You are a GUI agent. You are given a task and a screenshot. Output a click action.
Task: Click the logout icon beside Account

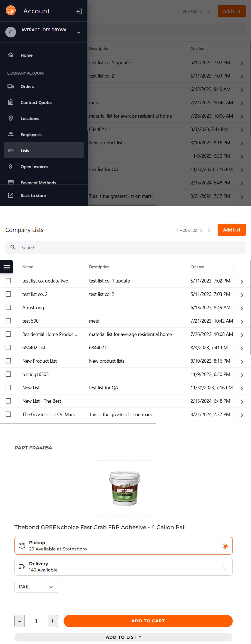(x=79, y=11)
